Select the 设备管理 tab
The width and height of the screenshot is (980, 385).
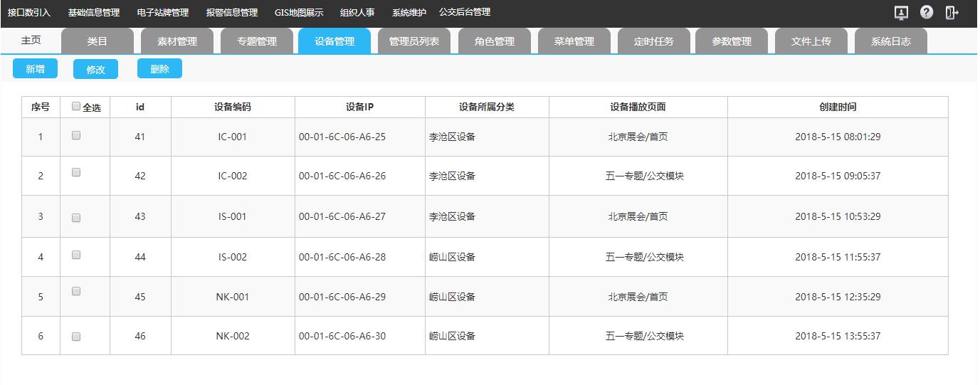(334, 41)
